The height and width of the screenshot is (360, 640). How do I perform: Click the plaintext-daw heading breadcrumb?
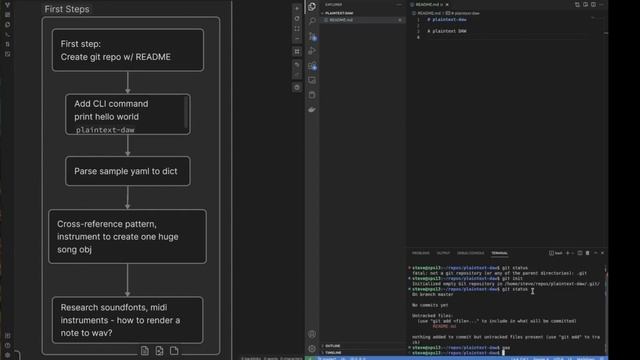[462, 13]
